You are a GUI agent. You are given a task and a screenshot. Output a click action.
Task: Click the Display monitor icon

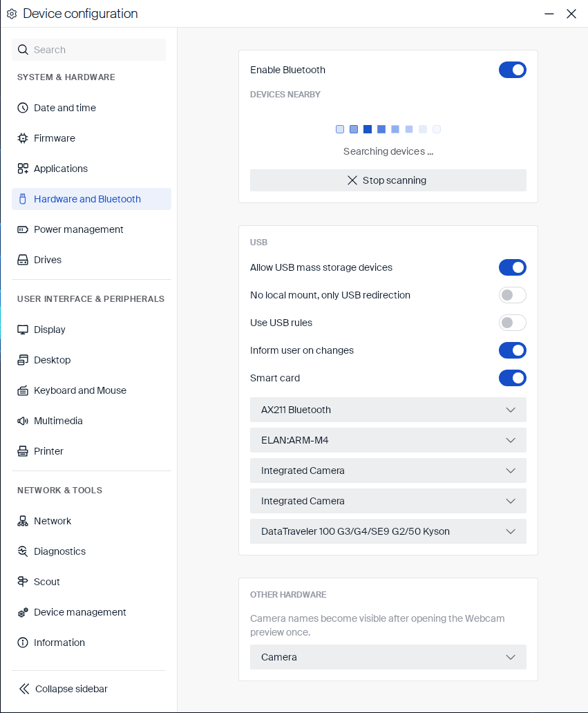point(23,330)
